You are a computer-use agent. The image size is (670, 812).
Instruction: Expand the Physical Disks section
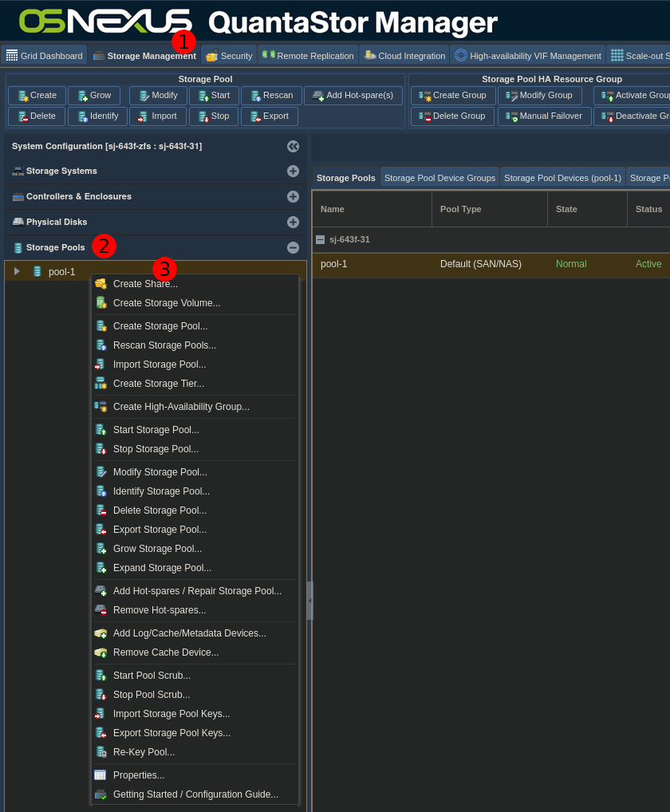(293, 222)
